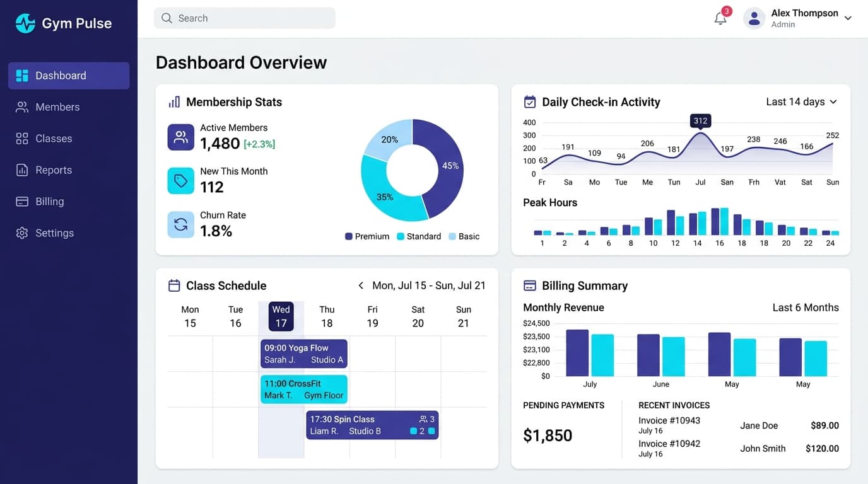Click the Active Members people icon
868x484 pixels.
pyautogui.click(x=180, y=137)
